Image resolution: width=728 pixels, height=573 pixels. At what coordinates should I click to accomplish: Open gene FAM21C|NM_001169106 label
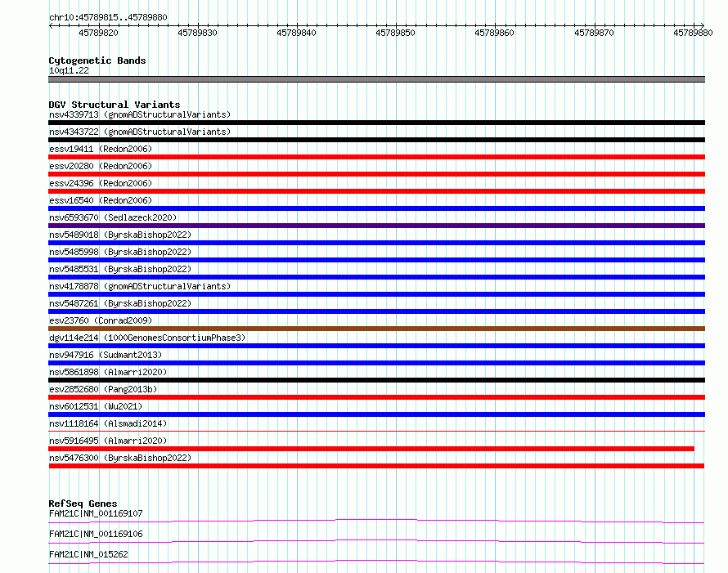[x=96, y=534]
